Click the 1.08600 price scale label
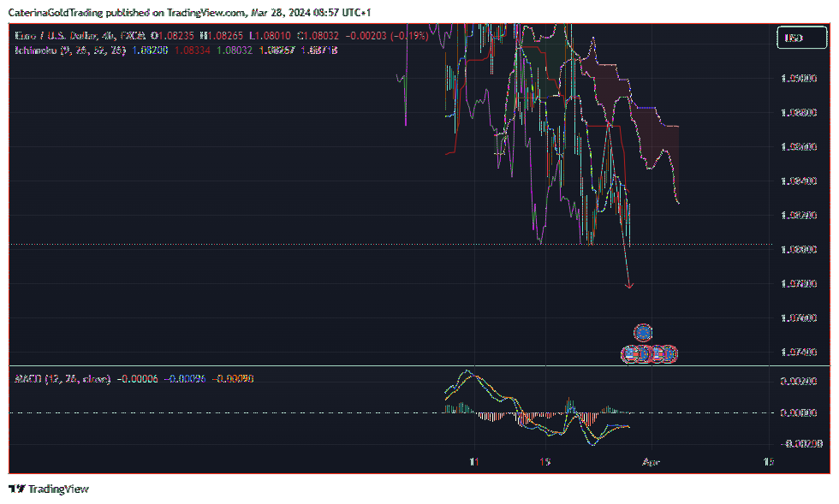 click(799, 146)
